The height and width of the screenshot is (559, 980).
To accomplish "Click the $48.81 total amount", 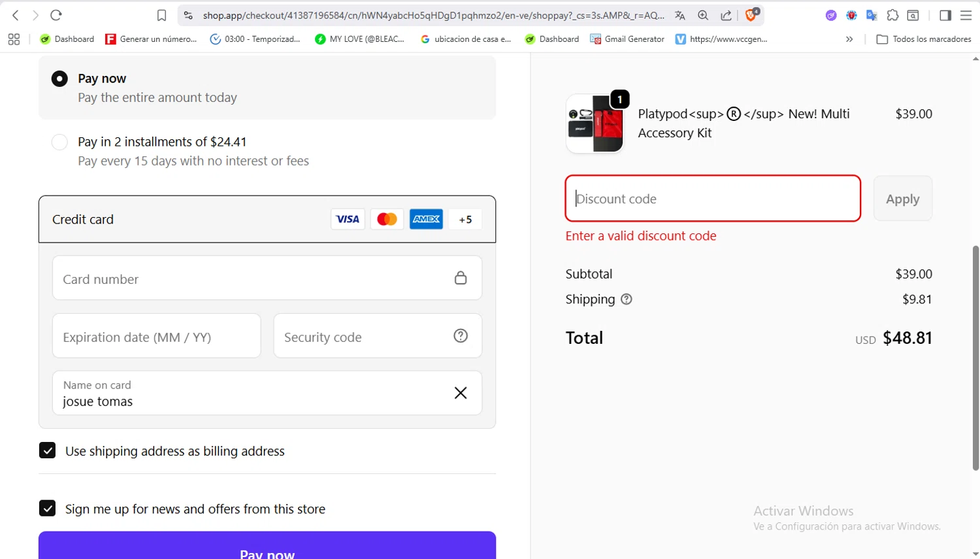I will coord(907,337).
